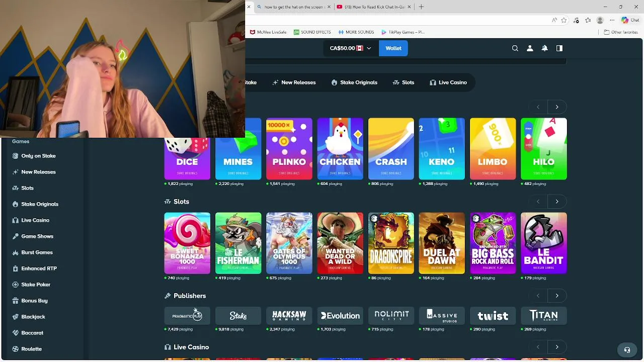Select Titan Gaming publisher
This screenshot has width=644, height=362.
(544, 316)
